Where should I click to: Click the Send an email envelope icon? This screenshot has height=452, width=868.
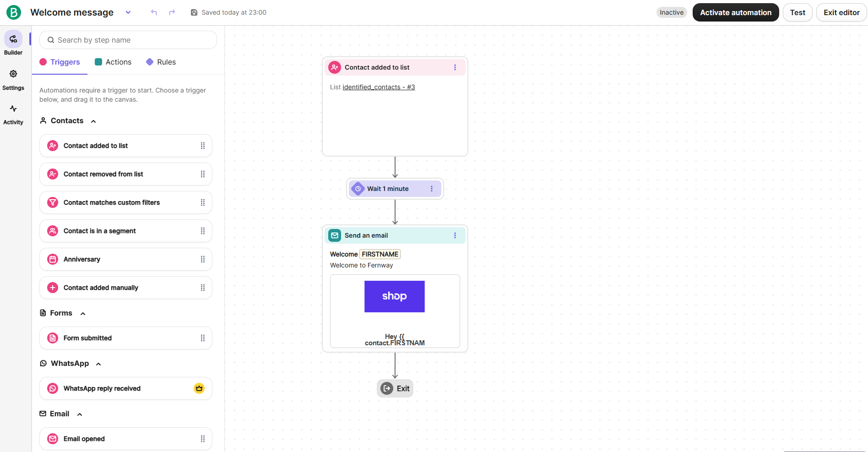pyautogui.click(x=335, y=235)
